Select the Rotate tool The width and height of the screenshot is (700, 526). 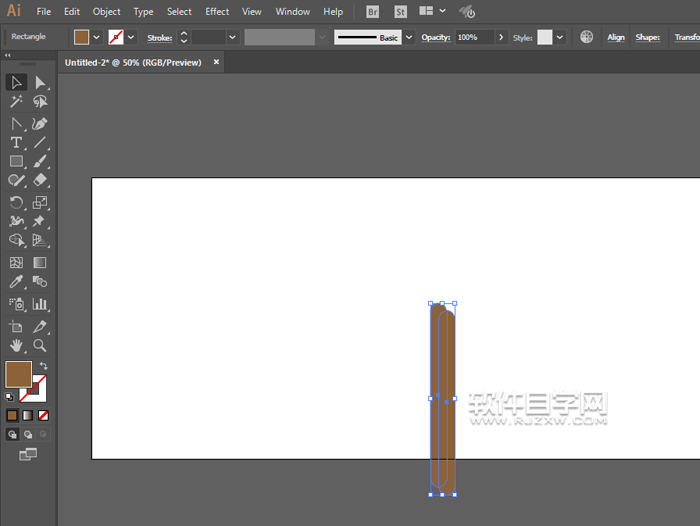pos(17,203)
